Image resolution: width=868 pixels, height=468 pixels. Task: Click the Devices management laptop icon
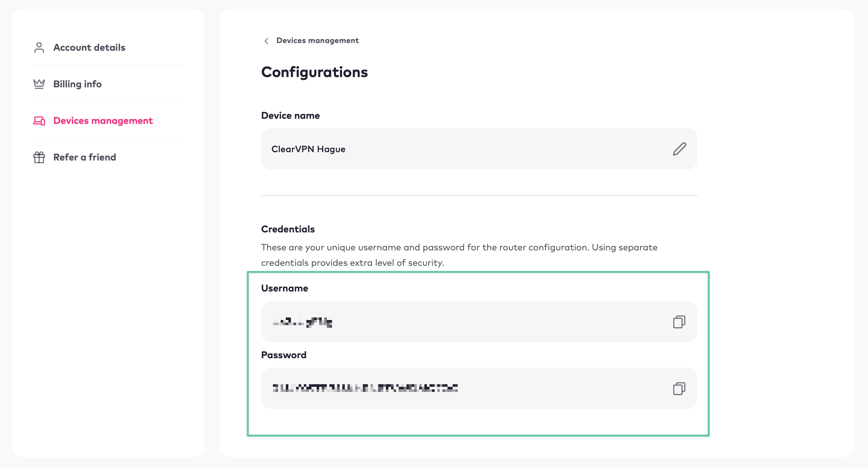39,121
